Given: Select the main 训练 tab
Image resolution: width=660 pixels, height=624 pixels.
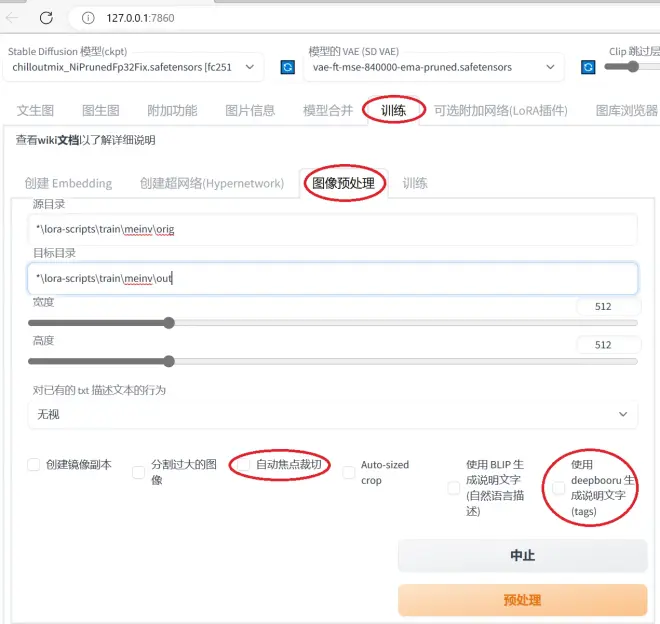Looking at the screenshot, I should click(x=394, y=110).
